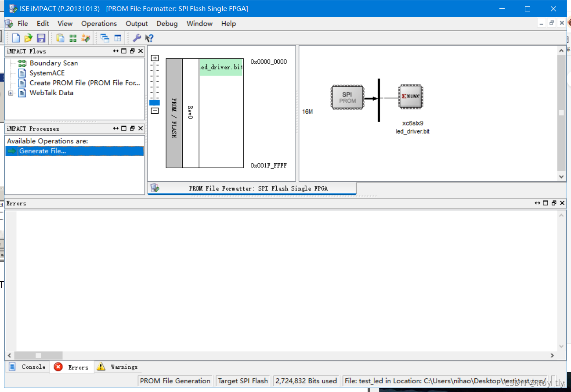Image resolution: width=571 pixels, height=392 pixels.
Task: Click width toggle arrow on iMPACT Processes panel
Action: coord(116,128)
